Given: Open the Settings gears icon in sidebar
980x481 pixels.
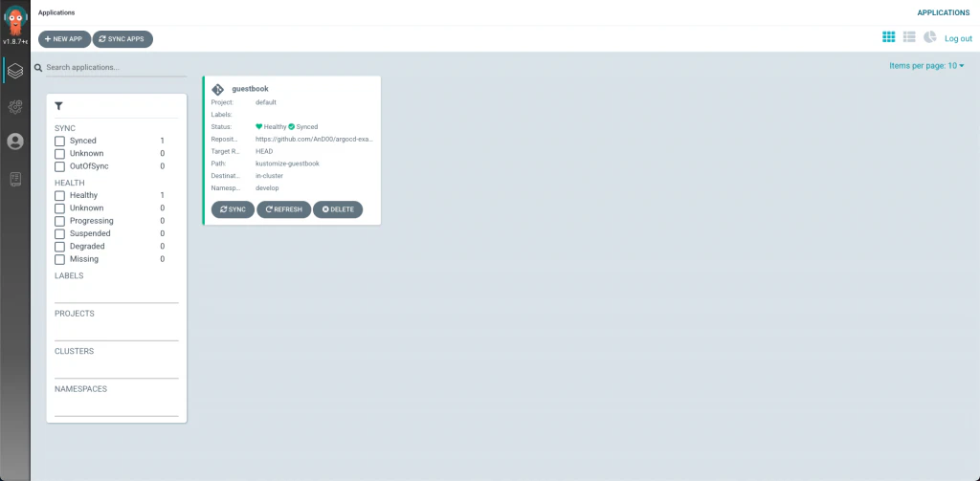Looking at the screenshot, I should pos(15,107).
